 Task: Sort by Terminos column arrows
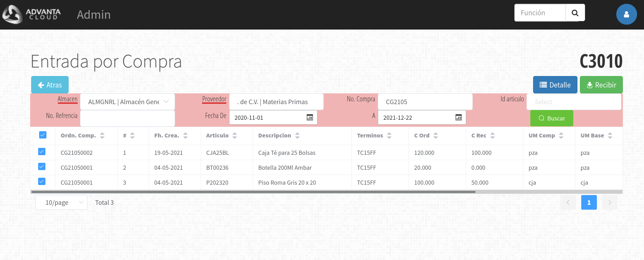tap(389, 136)
